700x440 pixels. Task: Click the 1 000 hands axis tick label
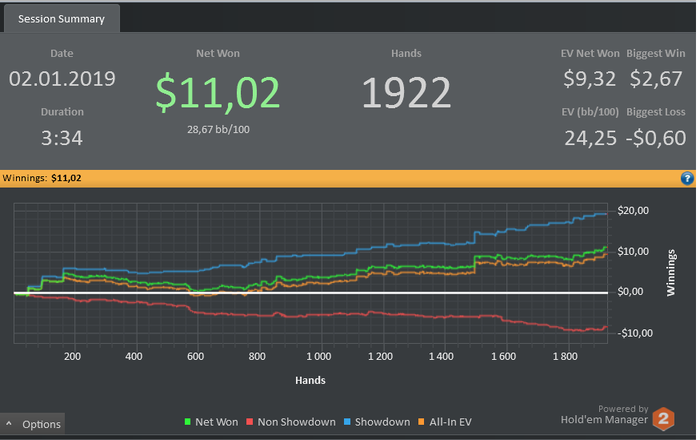(319, 357)
